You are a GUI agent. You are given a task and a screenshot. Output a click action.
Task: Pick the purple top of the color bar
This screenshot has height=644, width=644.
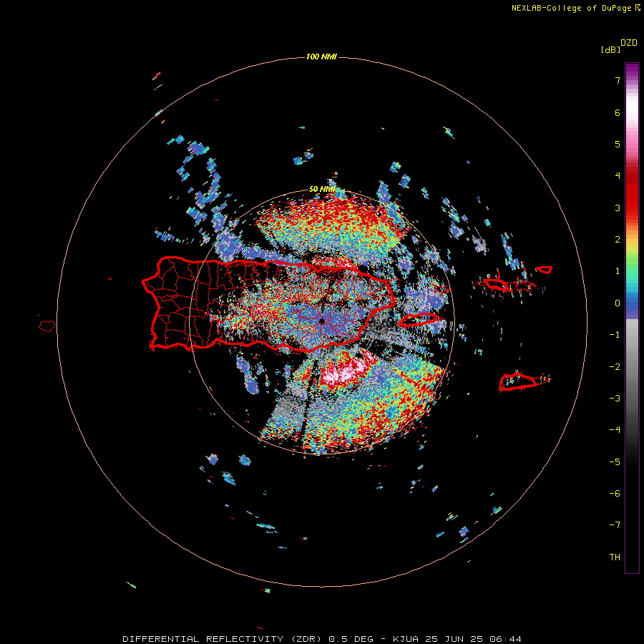click(x=632, y=71)
